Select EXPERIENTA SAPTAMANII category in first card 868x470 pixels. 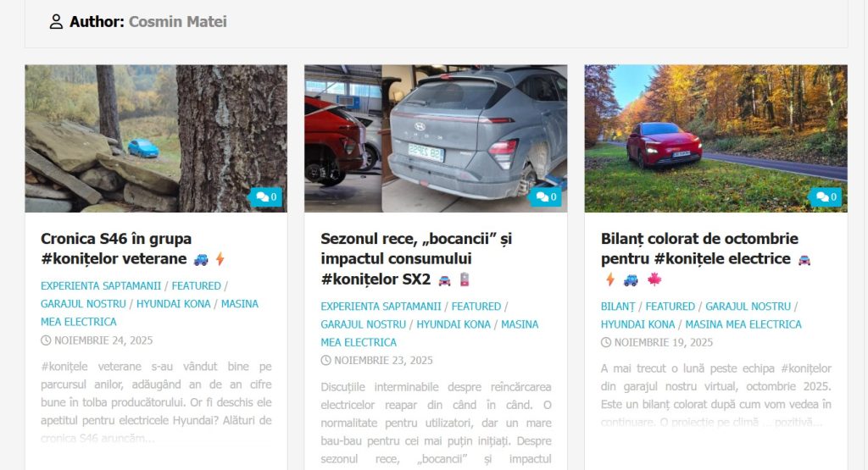[x=101, y=286]
